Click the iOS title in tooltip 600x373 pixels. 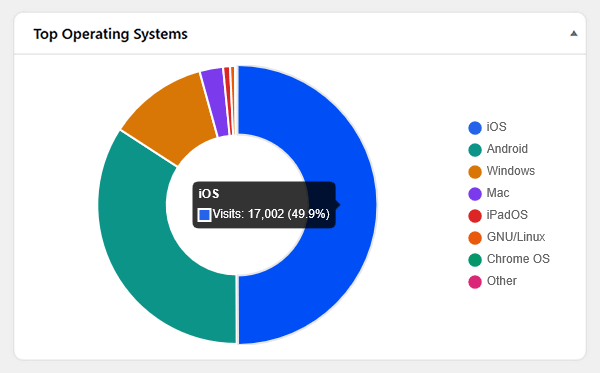click(x=209, y=194)
